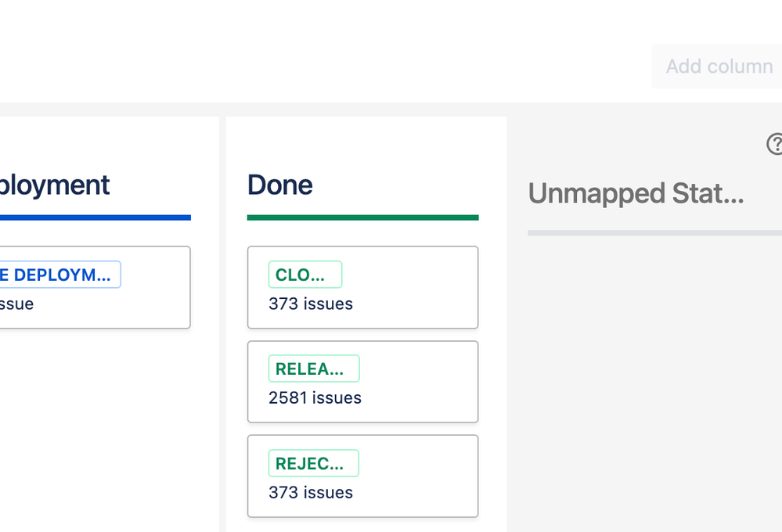This screenshot has width=782, height=532.
Task: Select the RELEASED status card
Action: tap(362, 382)
